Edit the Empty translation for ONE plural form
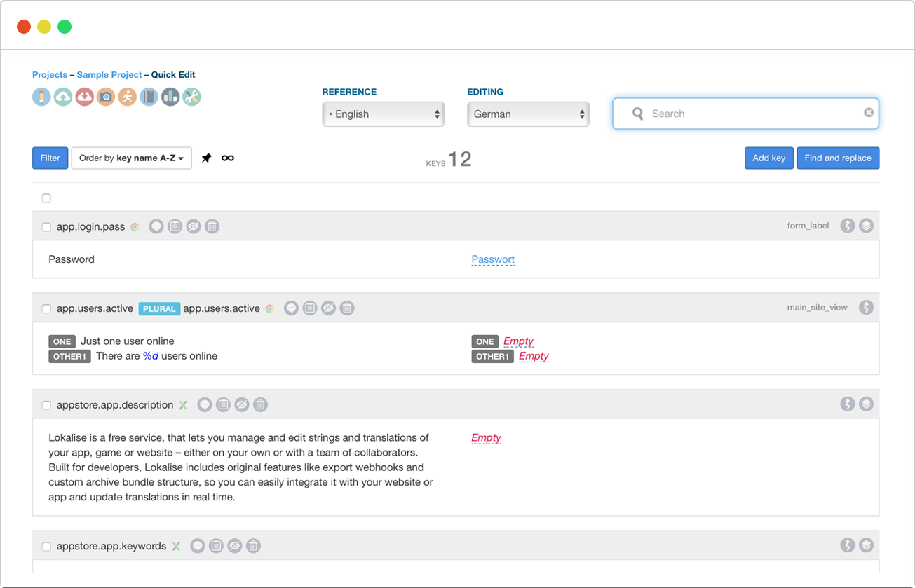The image size is (915, 588). tap(518, 341)
